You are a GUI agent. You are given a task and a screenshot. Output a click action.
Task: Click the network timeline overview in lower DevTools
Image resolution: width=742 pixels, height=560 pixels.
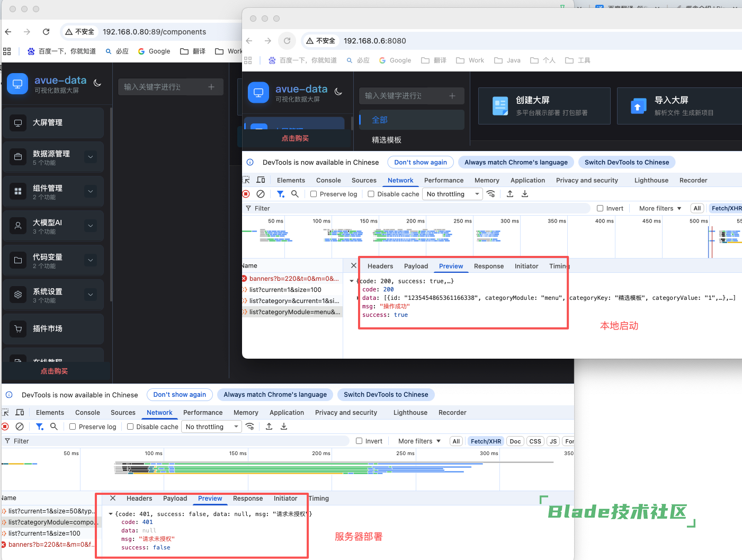(318, 469)
